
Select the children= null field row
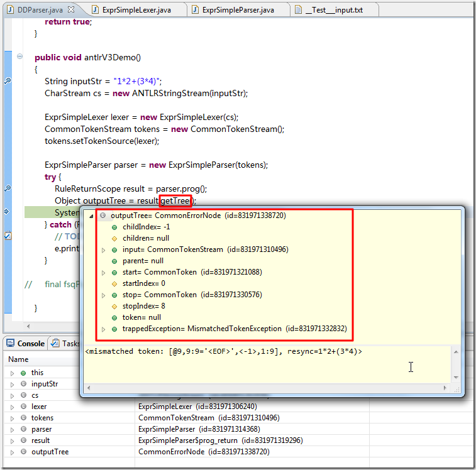click(146, 239)
